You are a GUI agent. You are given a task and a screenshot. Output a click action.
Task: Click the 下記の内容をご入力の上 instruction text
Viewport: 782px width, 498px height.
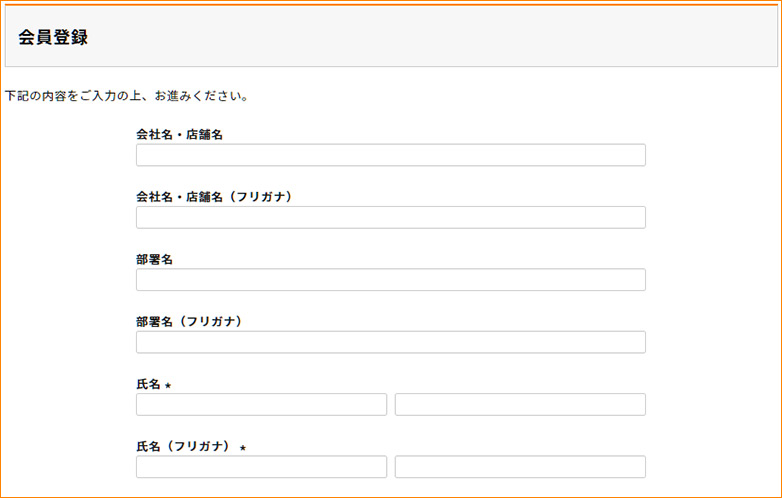tap(126, 97)
